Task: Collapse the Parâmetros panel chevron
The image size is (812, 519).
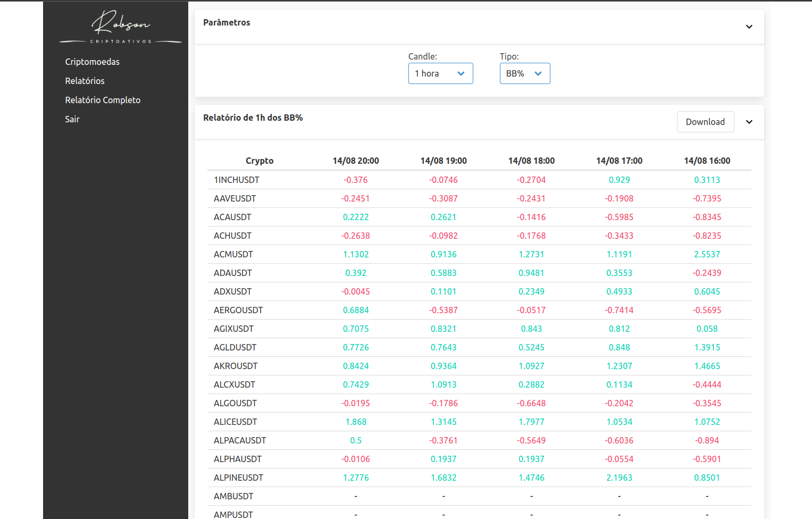Action: (749, 27)
